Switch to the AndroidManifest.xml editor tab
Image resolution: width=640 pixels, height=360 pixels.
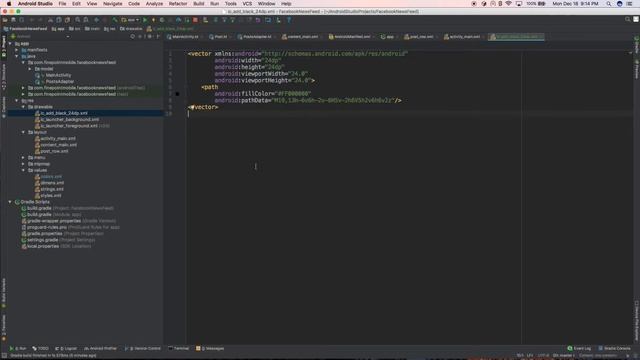(352, 37)
